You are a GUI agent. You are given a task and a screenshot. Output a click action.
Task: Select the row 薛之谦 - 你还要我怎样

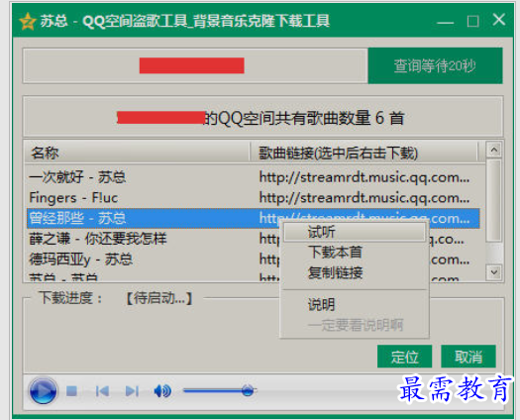pos(254,239)
